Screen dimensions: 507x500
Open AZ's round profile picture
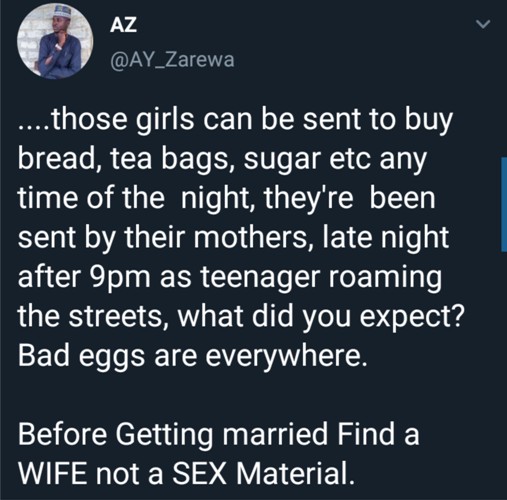click(x=55, y=41)
